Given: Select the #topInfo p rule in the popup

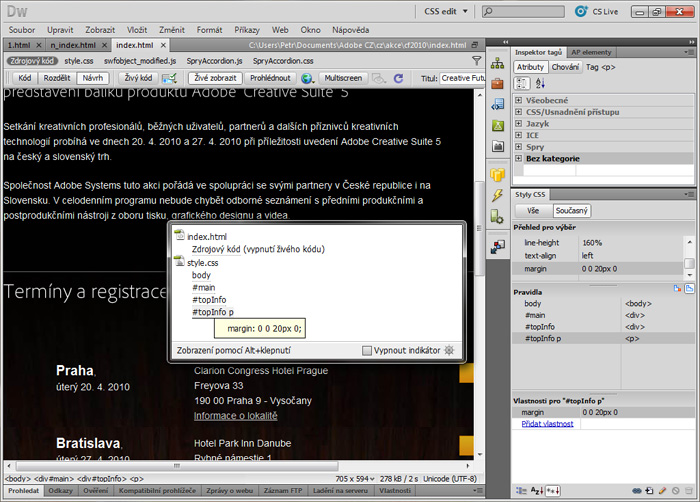Looking at the screenshot, I should coord(212,312).
